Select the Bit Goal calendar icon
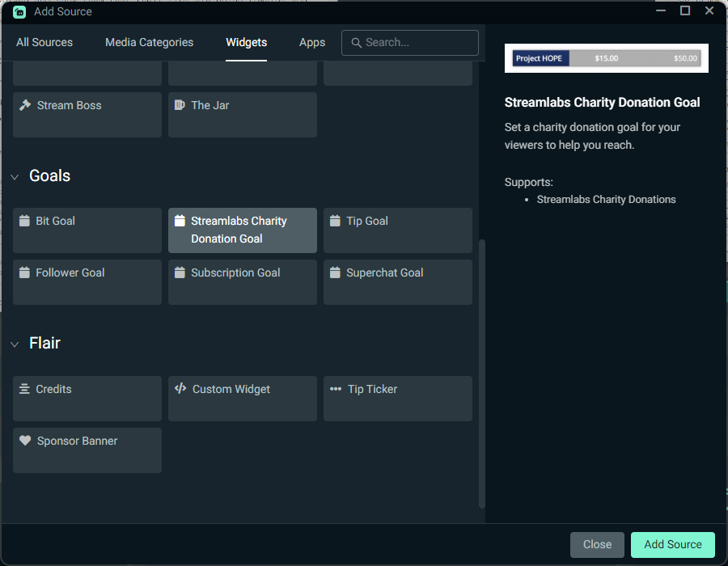This screenshot has width=728, height=566. click(25, 220)
